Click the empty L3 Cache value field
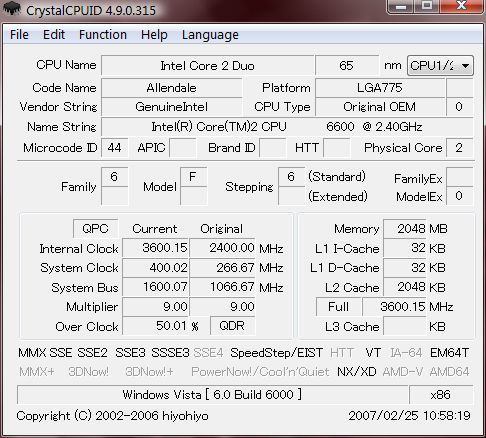Image resolution: width=486 pixels, height=438 pixels. pos(405,326)
